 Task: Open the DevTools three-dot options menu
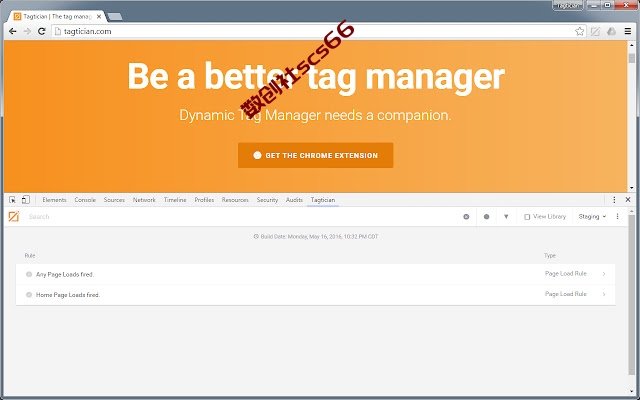pos(614,200)
